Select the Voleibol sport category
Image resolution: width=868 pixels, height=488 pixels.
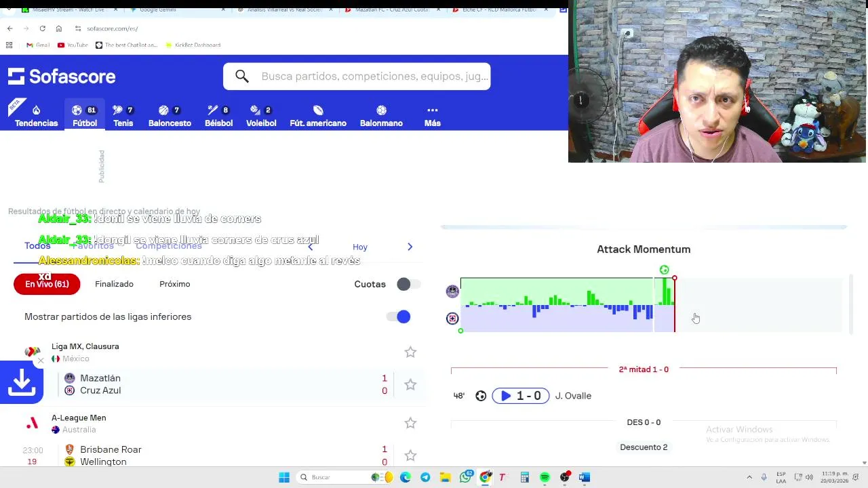tap(261, 116)
